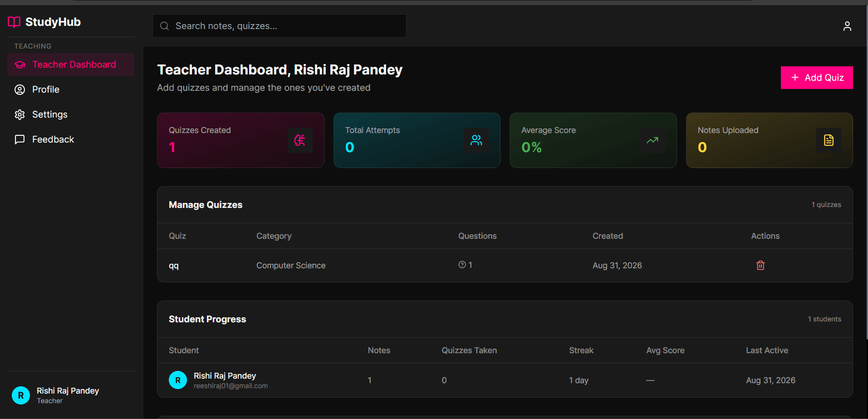Open the user account icon in header

[x=847, y=26]
